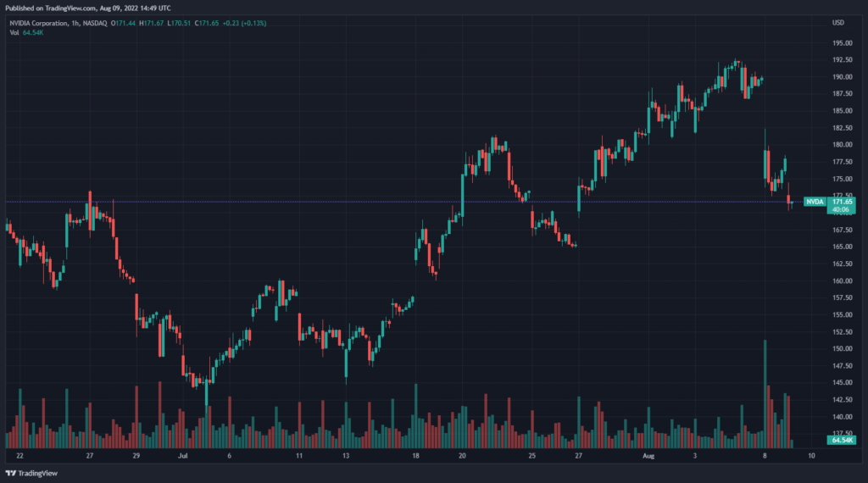The width and height of the screenshot is (868, 483).
Task: Click the 195.00 price axis label
Action: pyautogui.click(x=842, y=43)
